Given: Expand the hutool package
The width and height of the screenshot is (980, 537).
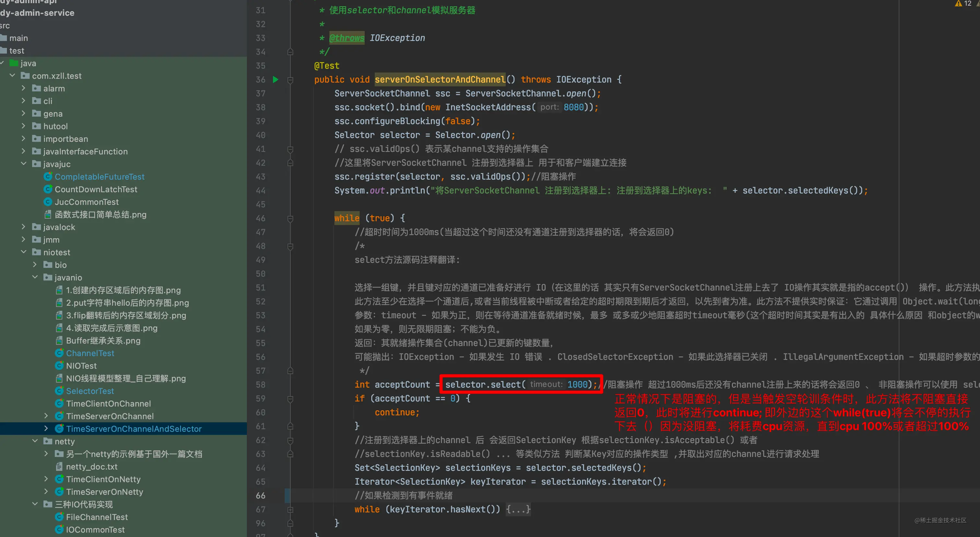Looking at the screenshot, I should [x=24, y=125].
